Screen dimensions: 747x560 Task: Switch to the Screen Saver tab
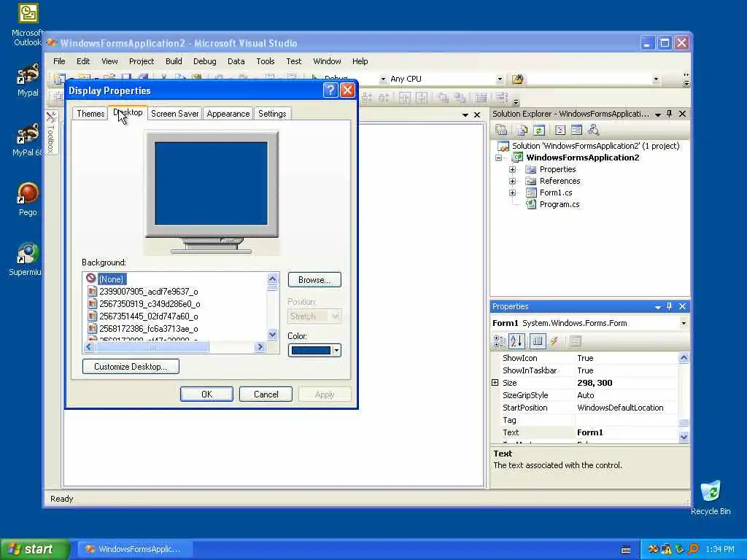coord(175,114)
